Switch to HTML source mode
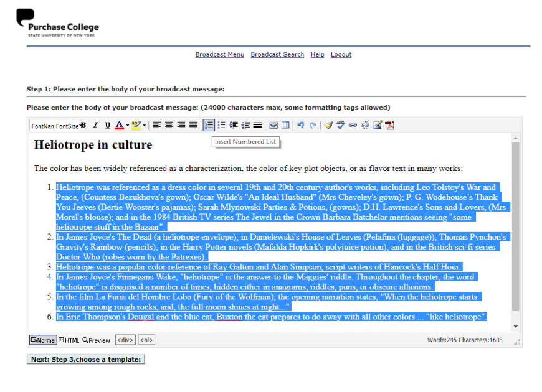This screenshot has height=392, width=542. (x=69, y=340)
